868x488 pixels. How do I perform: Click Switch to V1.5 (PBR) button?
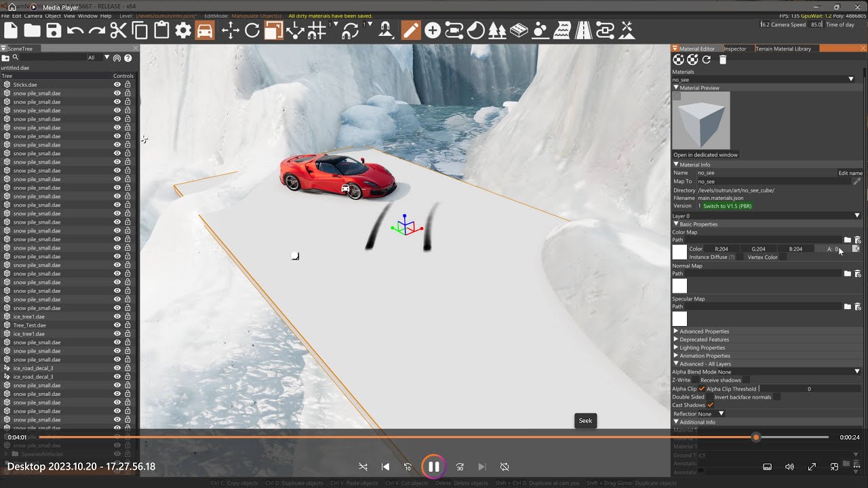[x=727, y=206]
